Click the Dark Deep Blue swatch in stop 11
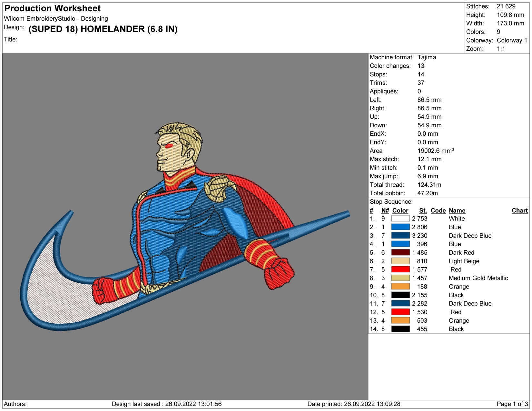The image size is (532, 411). [400, 303]
